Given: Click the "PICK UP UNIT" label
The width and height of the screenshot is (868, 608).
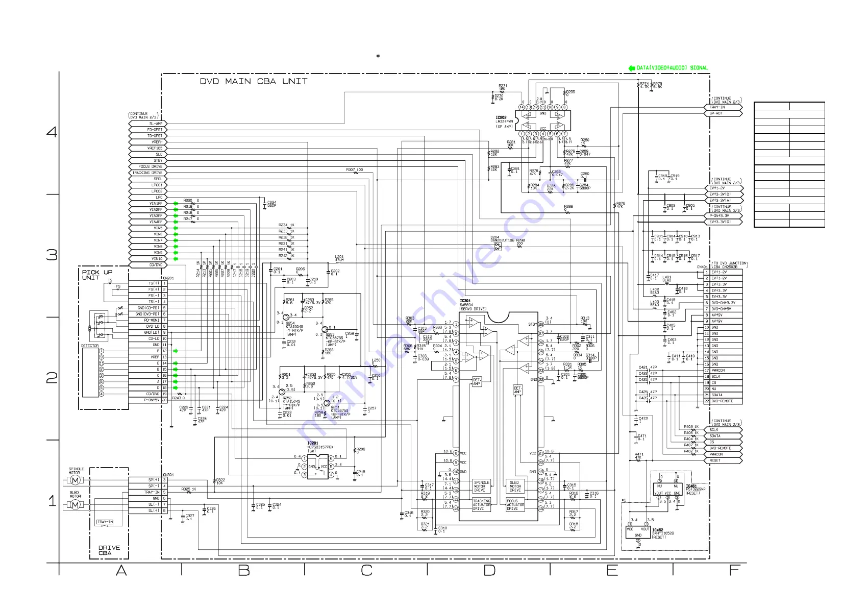Looking at the screenshot, I should pos(97,275).
